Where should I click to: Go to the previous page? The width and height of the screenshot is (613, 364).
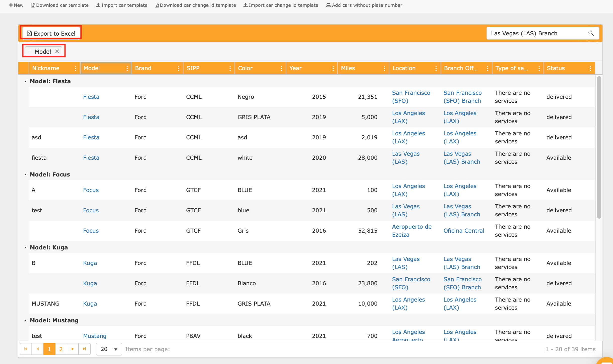(37, 349)
